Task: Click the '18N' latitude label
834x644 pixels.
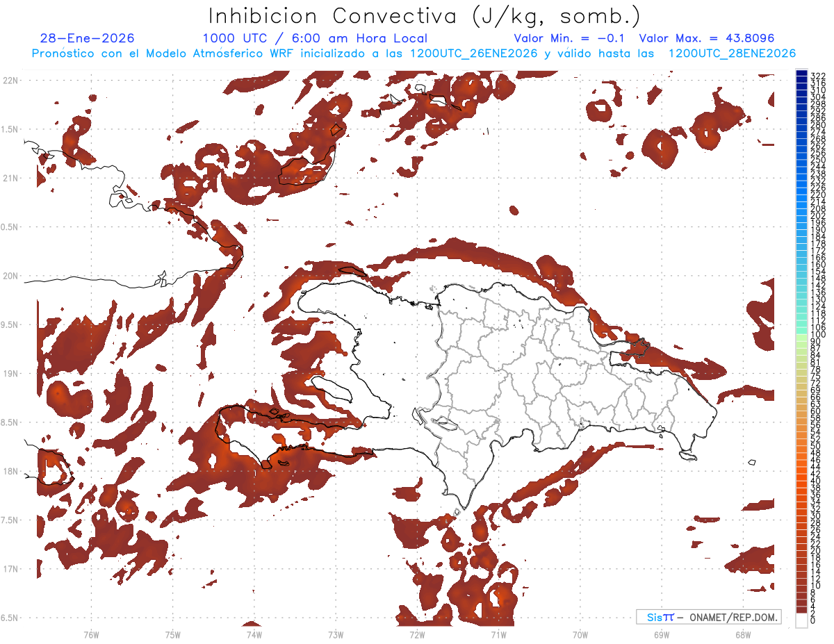Action: (x=11, y=471)
